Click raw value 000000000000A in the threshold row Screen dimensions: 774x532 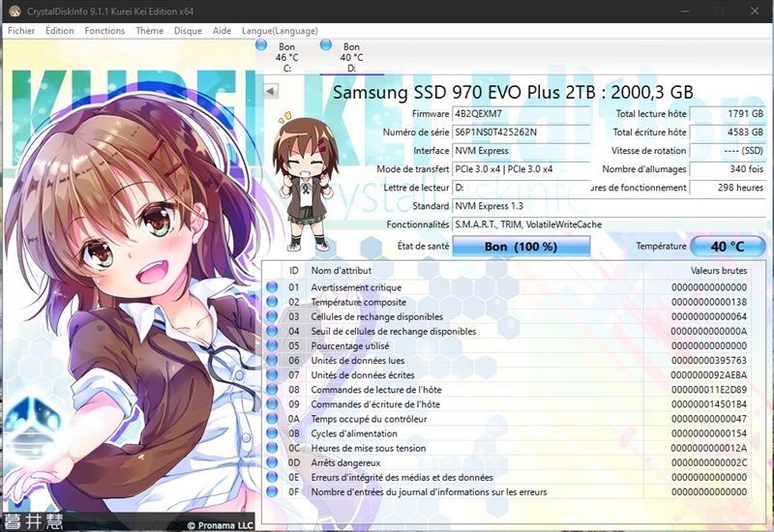click(x=709, y=331)
